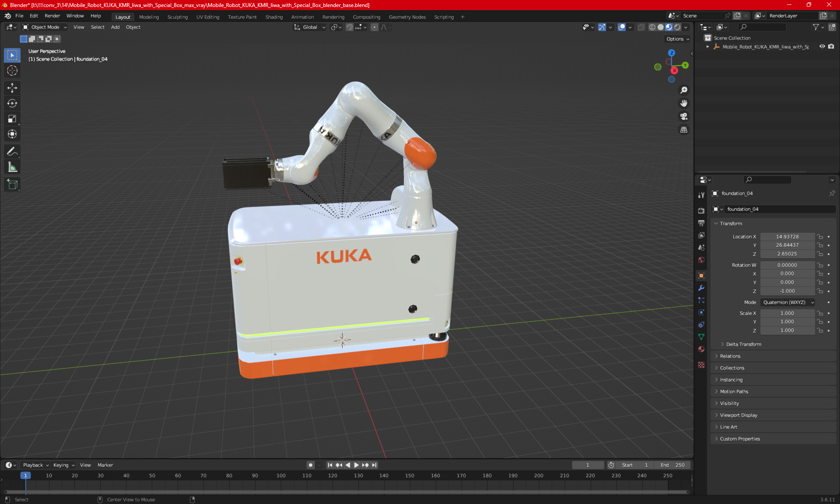Choose the Add Cube tool
This screenshot has width=840, height=504.
click(x=12, y=185)
